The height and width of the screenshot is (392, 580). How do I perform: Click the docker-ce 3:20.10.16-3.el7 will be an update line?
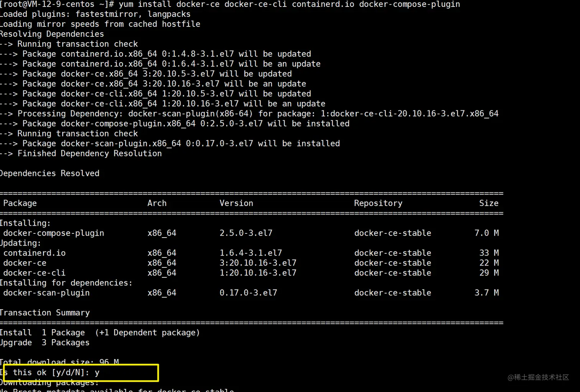(153, 84)
